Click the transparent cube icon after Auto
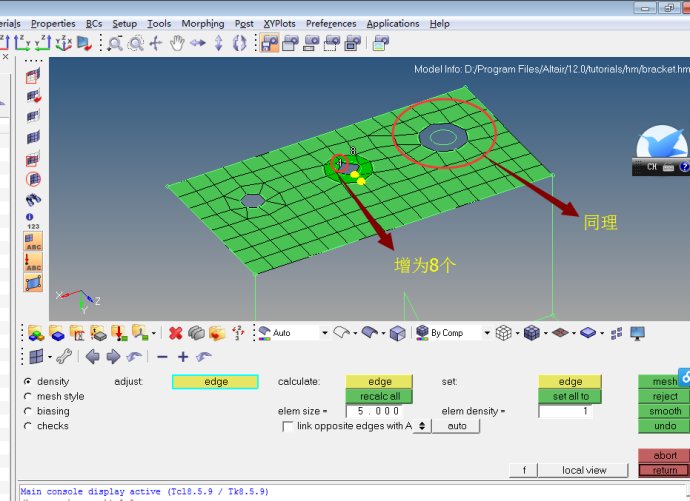Screen dimensions: 690x501 click(398, 333)
